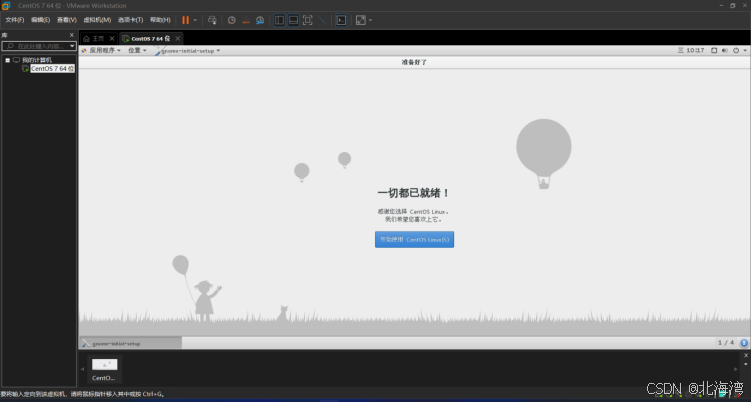Click the VMware Workstation logo in title bar
The image size is (751, 403).
6,6
